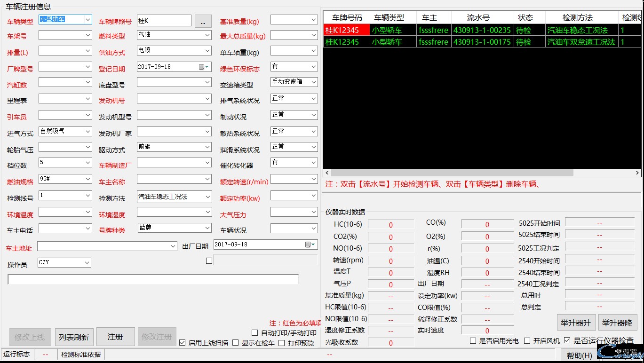Open the 操作员 dropdown showing CZY

pyautogui.click(x=87, y=263)
